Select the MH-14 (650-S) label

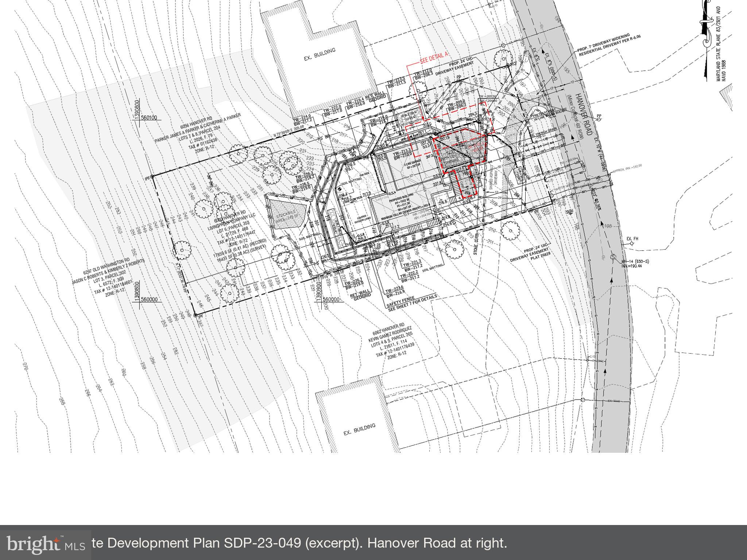635,261
